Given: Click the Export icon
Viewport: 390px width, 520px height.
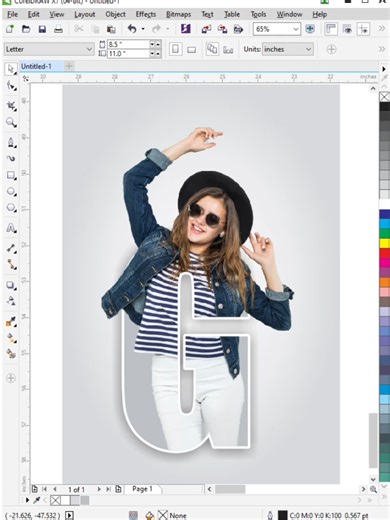Looking at the screenshot, I should pyautogui.click(x=222, y=29).
